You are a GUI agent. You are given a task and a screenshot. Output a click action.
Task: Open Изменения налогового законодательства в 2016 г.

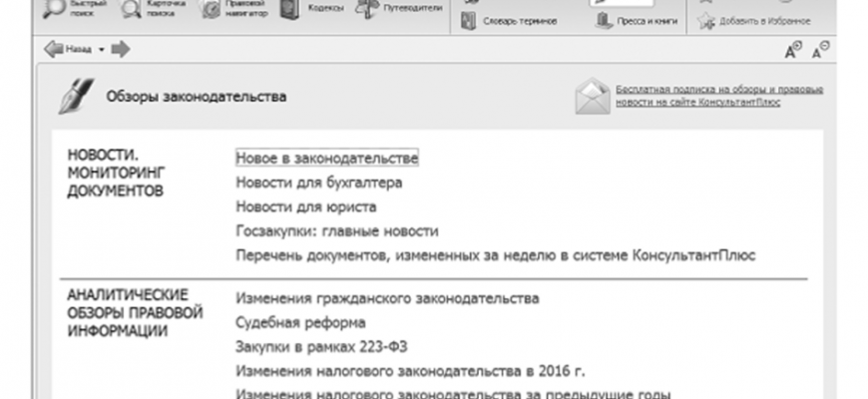410,371
